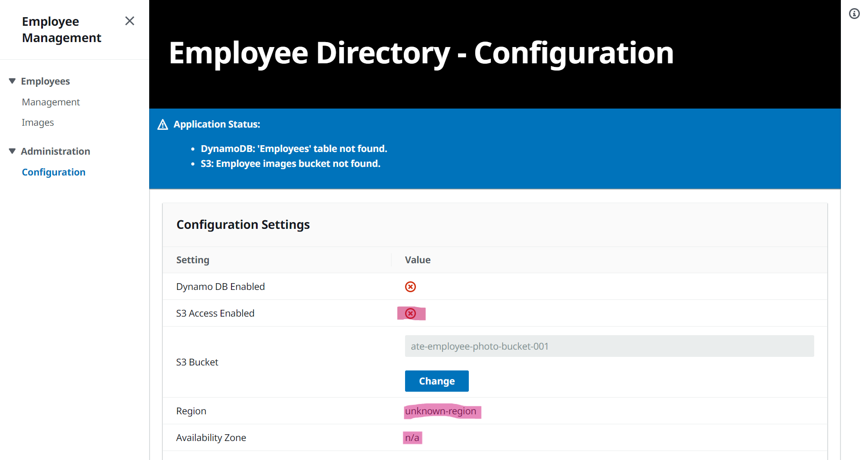Screen dimensions: 868x460
Task: Click the Availability Zone n/a value
Action: [412, 438]
